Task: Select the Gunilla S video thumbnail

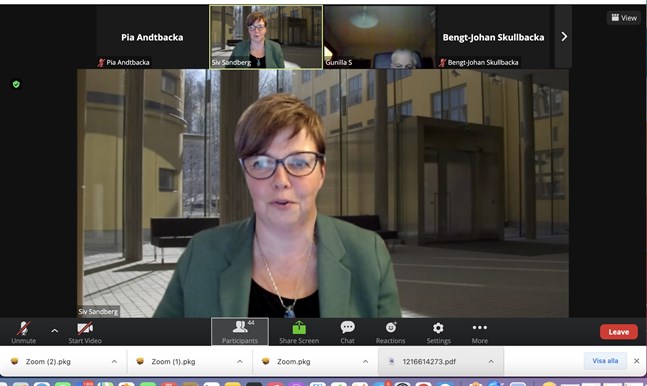Action: point(379,37)
